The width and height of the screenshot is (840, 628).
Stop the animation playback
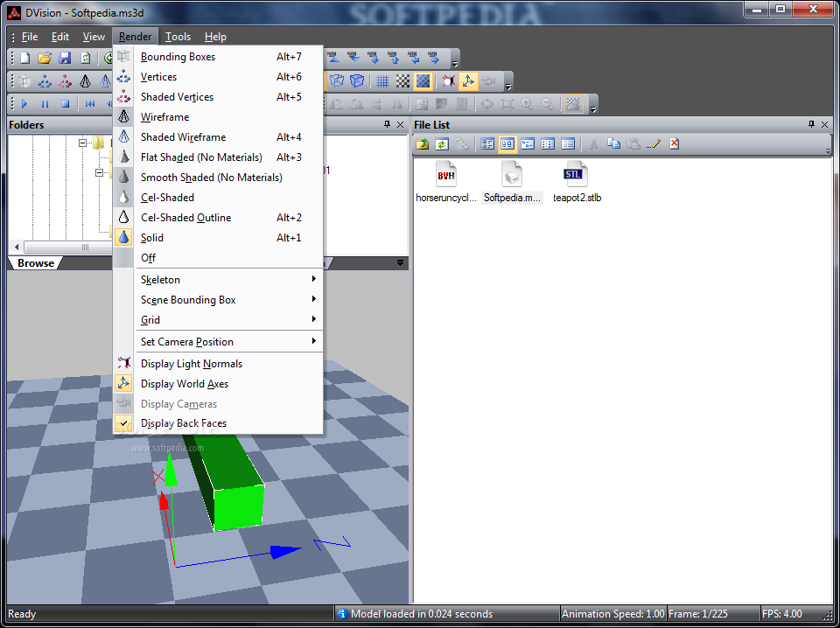coord(65,104)
